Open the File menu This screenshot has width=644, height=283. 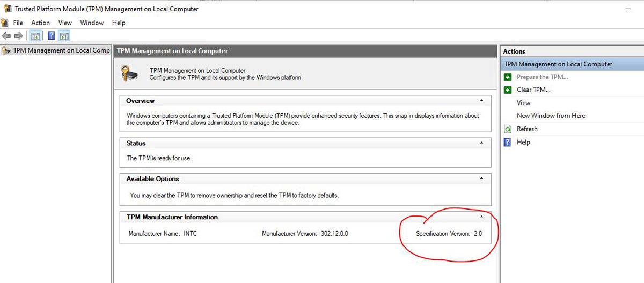(18, 23)
